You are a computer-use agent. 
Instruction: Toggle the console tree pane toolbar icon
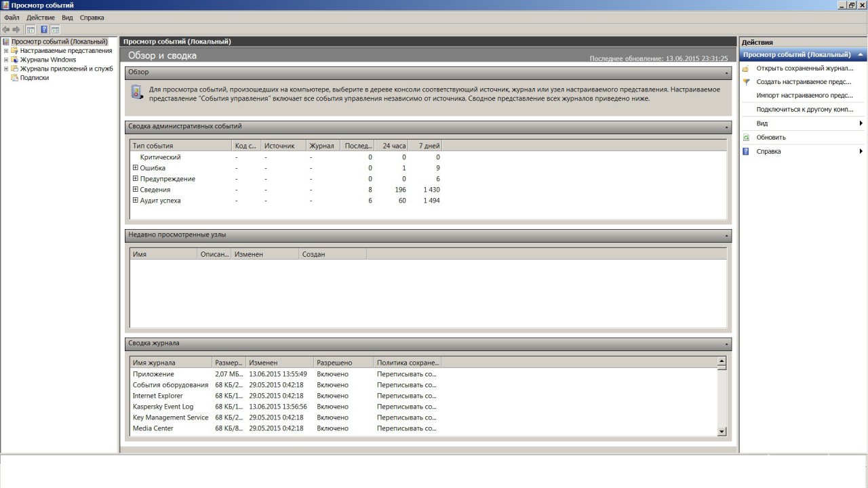[x=31, y=29]
